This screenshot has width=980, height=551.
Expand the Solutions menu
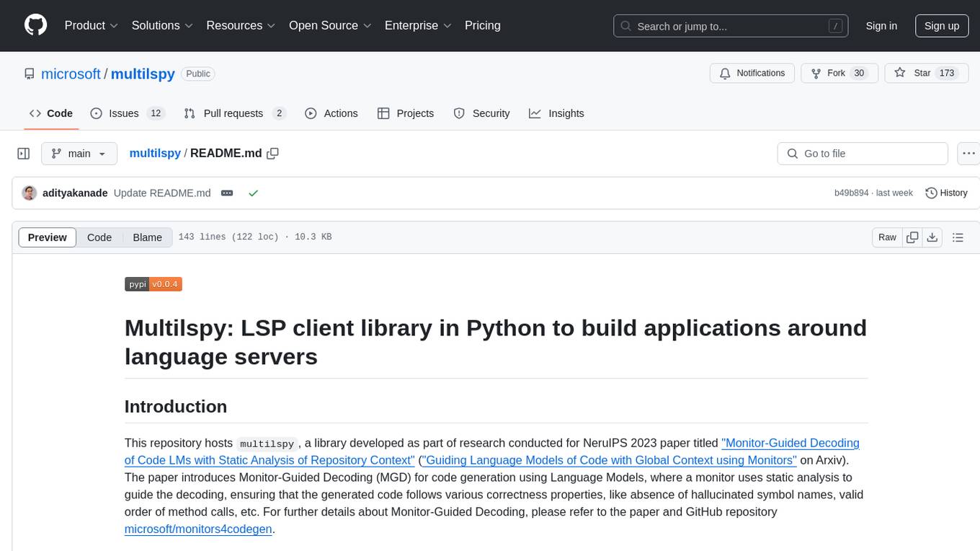(x=162, y=25)
